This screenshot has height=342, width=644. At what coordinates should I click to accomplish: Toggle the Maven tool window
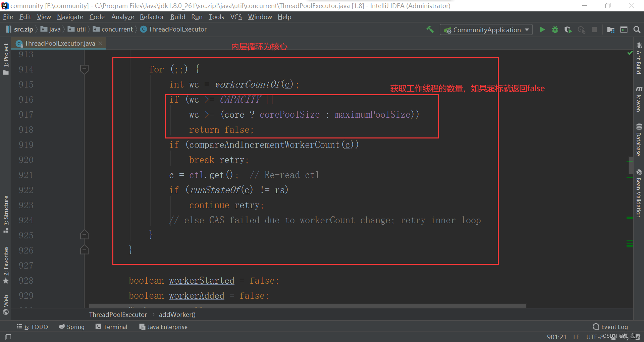pos(639,99)
